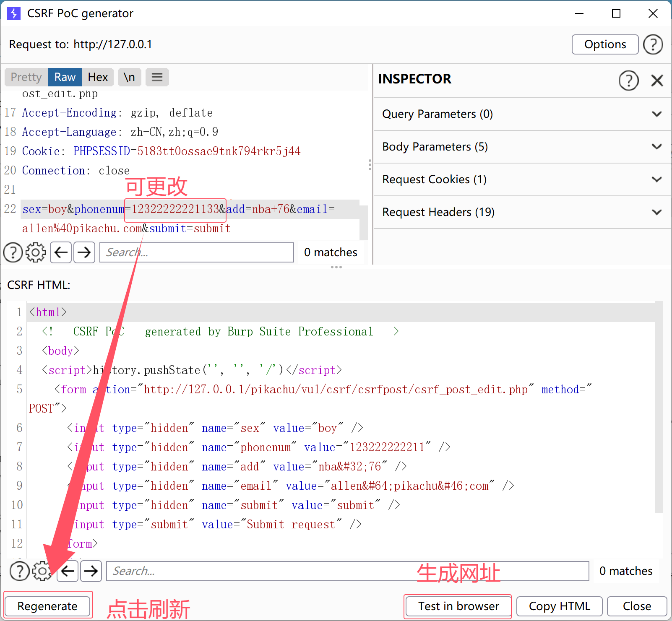Click the Accept-Encoding header line
672x621 pixels.
pos(117,113)
